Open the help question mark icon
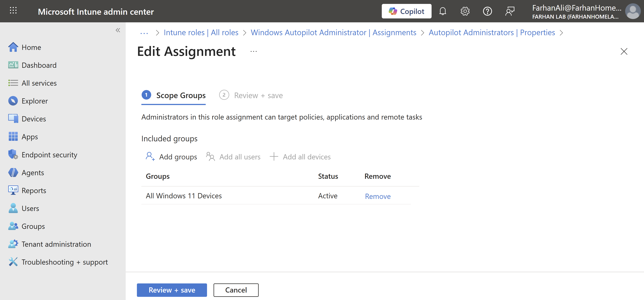The height and width of the screenshot is (300, 644). click(x=487, y=11)
